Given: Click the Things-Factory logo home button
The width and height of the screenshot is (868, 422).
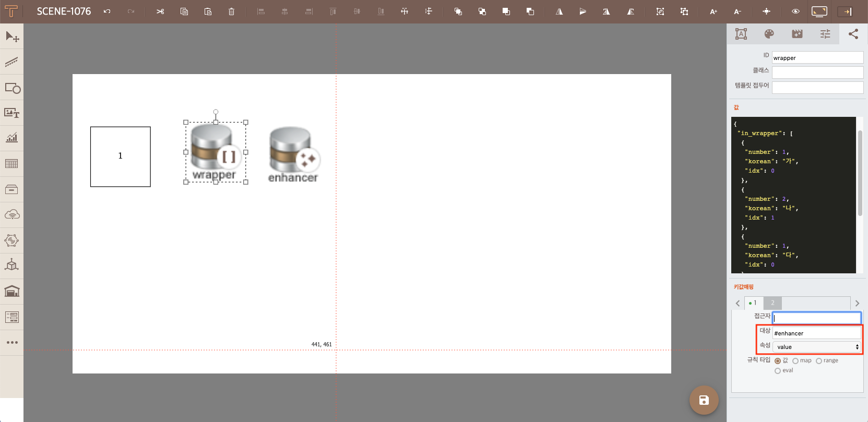Looking at the screenshot, I should (11, 11).
